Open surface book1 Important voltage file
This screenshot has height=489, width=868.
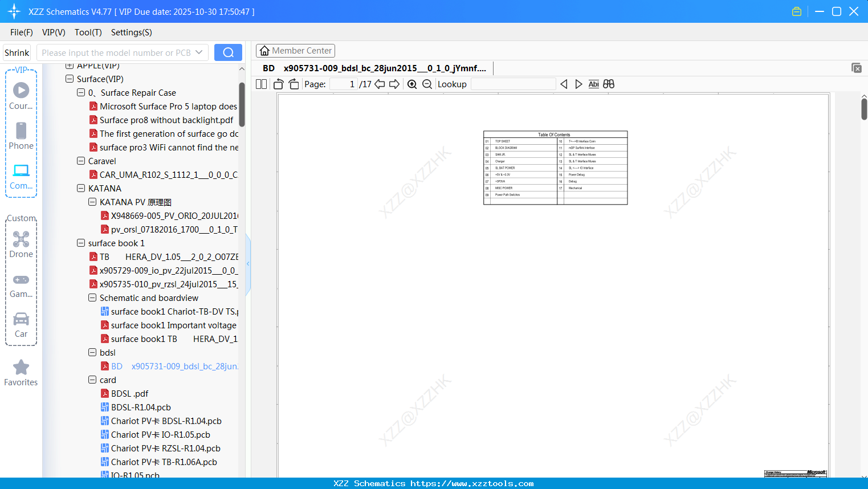[169, 325]
